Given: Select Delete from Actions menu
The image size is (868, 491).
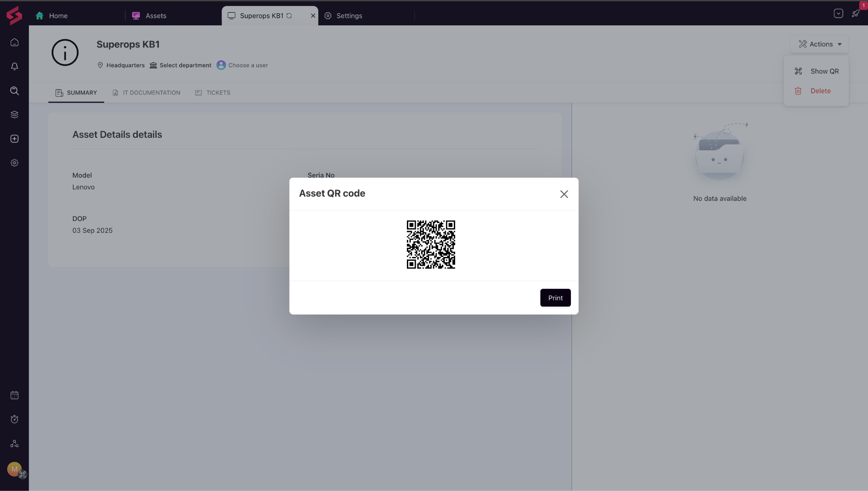Looking at the screenshot, I should tap(820, 91).
